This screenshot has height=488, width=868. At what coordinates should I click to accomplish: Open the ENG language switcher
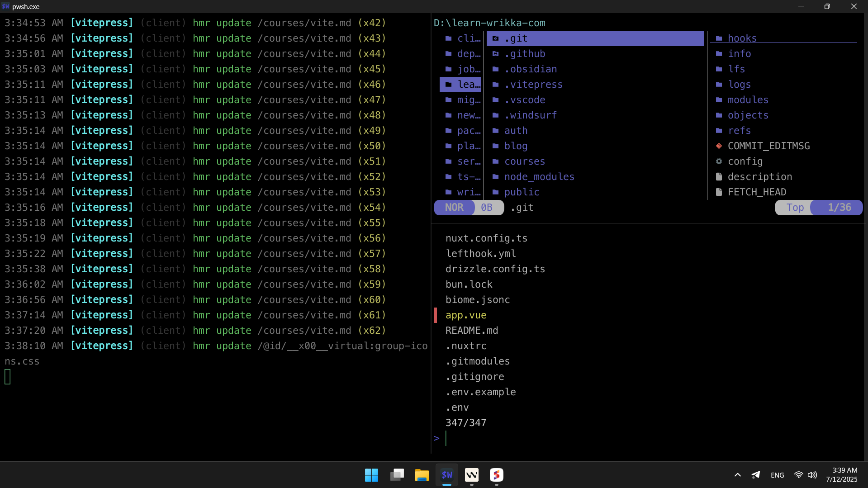778,475
